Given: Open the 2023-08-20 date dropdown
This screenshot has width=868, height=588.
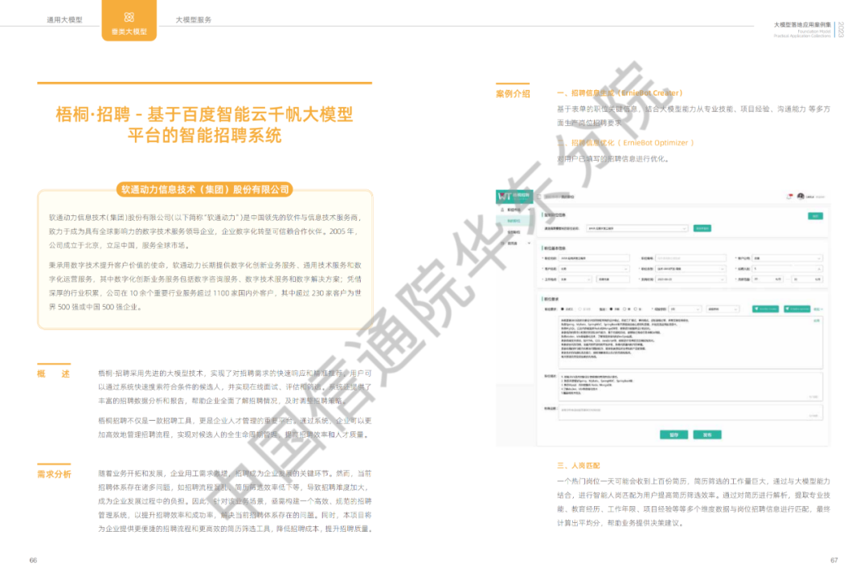Looking at the screenshot, I should pos(691,280).
